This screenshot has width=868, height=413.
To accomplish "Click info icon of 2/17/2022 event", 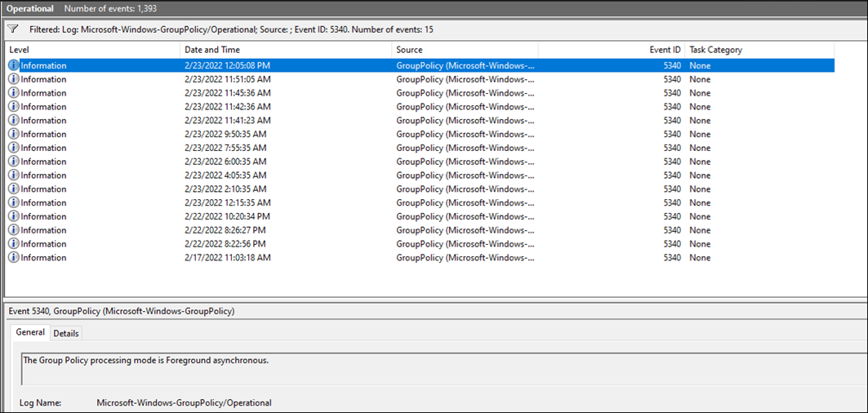I will click(x=14, y=257).
